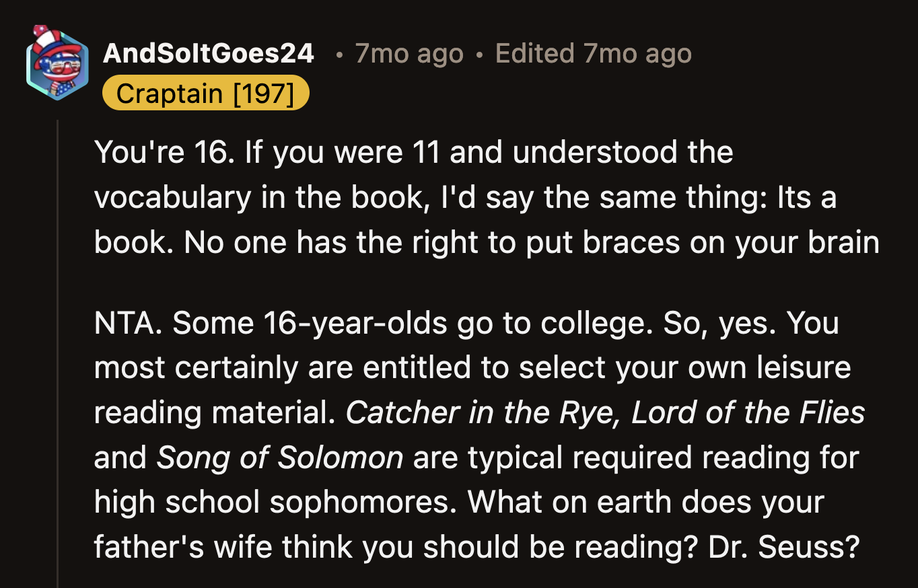Image resolution: width=918 pixels, height=588 pixels.
Task: Click the Song of Solomon italic text
Action: (281, 457)
